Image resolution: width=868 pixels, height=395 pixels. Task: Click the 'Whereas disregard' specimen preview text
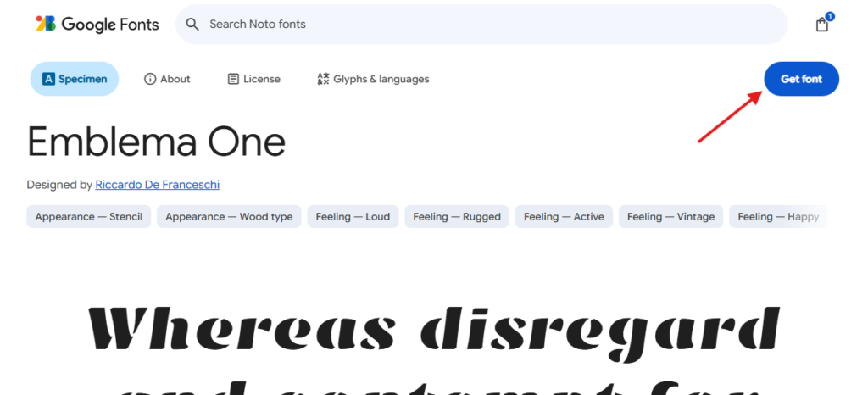433,329
